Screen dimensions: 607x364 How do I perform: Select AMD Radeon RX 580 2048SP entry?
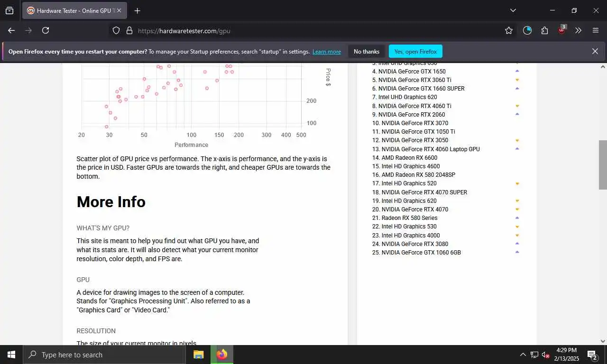pos(418,175)
